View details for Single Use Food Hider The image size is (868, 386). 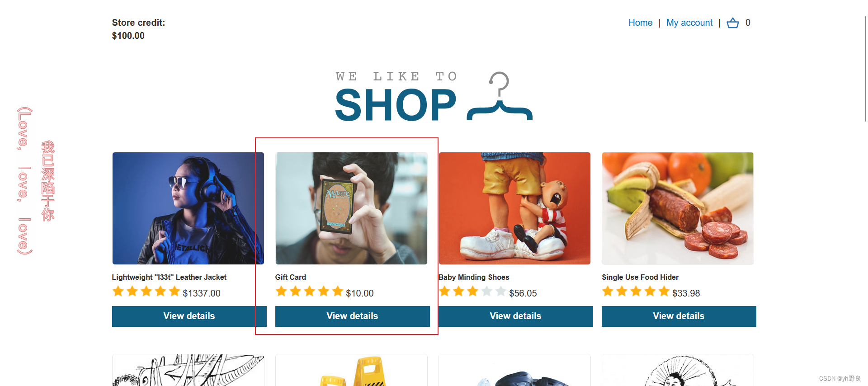679,316
